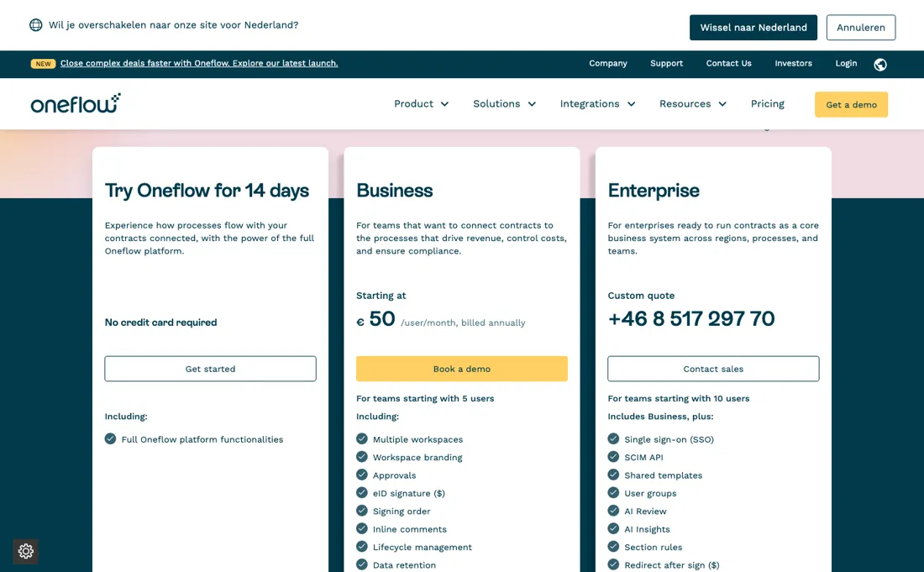Viewport: 924px width, 572px height.
Task: Click Login in the top bar
Action: click(x=846, y=64)
